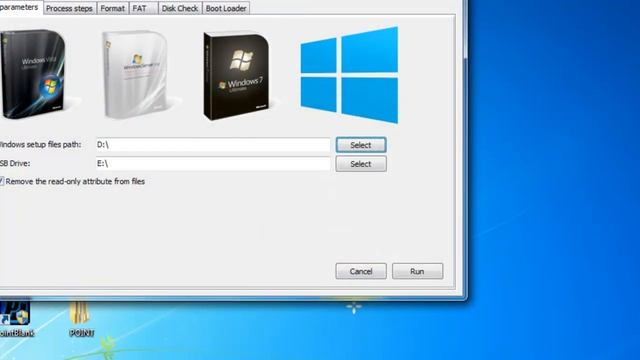Open the Process steps tab
640x360 pixels.
click(69, 8)
